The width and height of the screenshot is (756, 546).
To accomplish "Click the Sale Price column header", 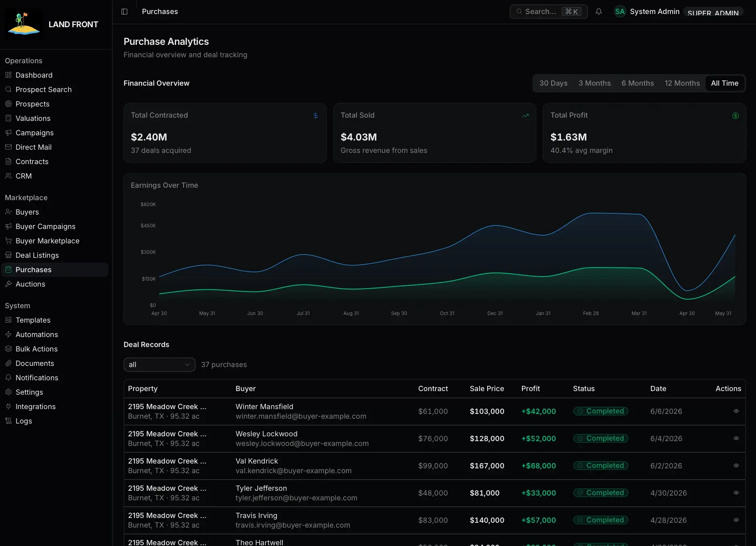I will tap(487, 389).
